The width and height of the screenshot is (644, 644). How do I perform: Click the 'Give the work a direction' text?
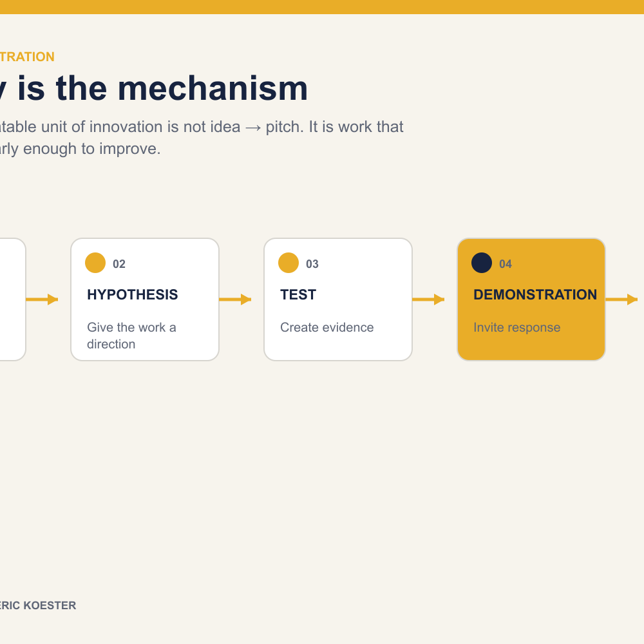pos(131,336)
